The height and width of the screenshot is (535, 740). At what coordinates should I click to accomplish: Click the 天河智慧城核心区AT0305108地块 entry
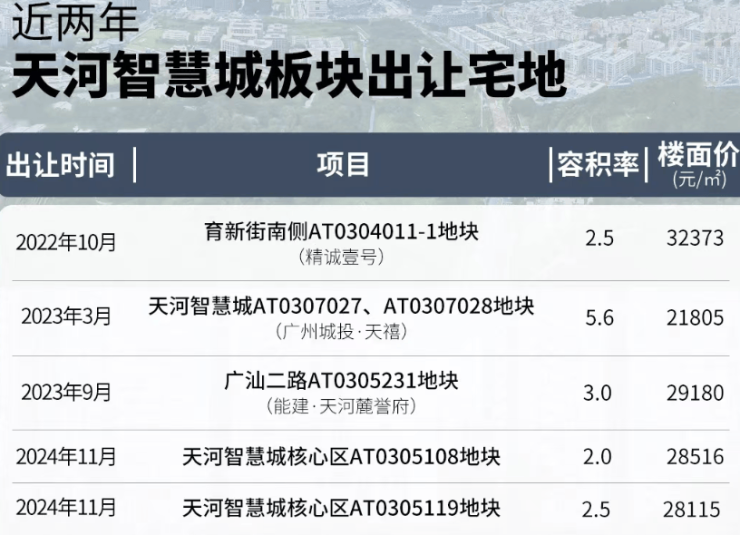click(x=341, y=457)
